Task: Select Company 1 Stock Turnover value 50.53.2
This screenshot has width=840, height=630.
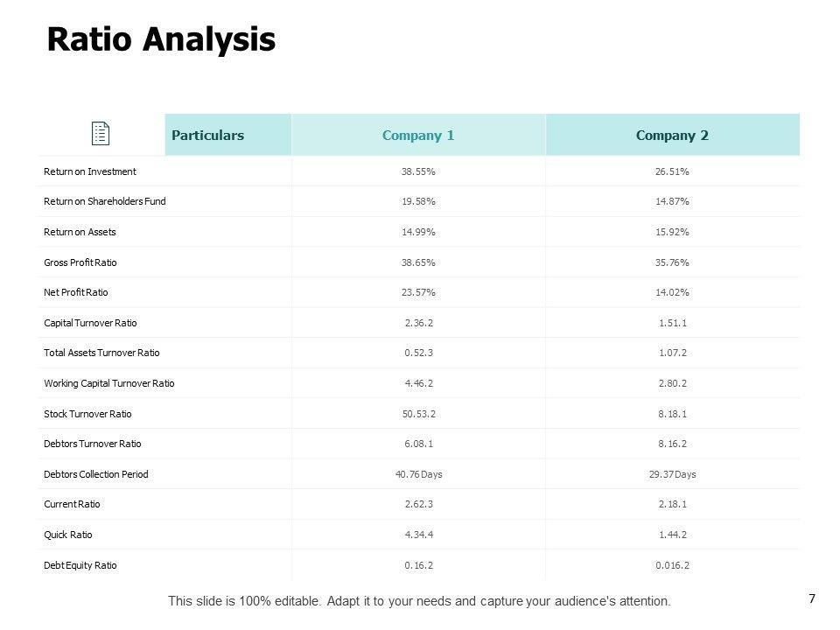Action: 418,414
